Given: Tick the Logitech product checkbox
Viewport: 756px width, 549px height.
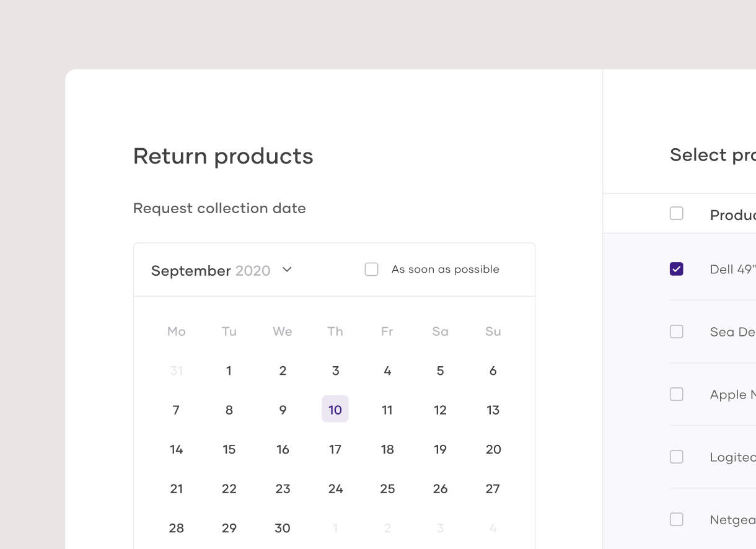Looking at the screenshot, I should pos(677,457).
